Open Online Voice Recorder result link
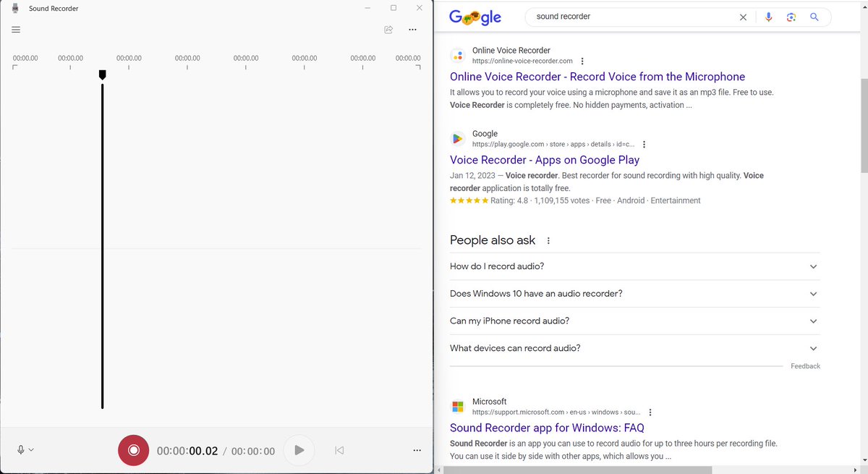This screenshot has width=868, height=474. click(597, 77)
